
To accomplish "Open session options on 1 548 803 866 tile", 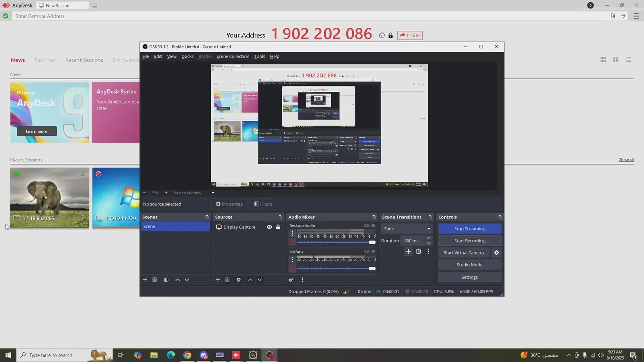I will point(82,218).
